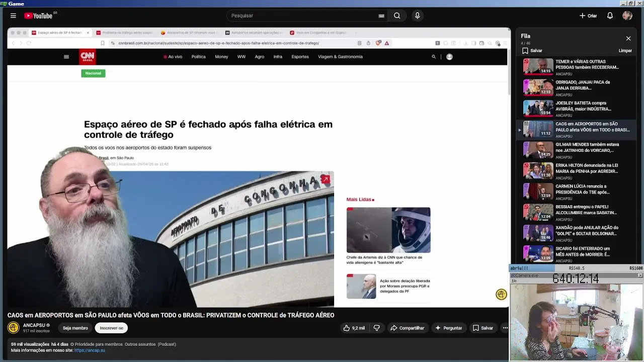Viewport: 644px width, 362px height.
Task: Click the search magnifier button
Action: coord(397,16)
